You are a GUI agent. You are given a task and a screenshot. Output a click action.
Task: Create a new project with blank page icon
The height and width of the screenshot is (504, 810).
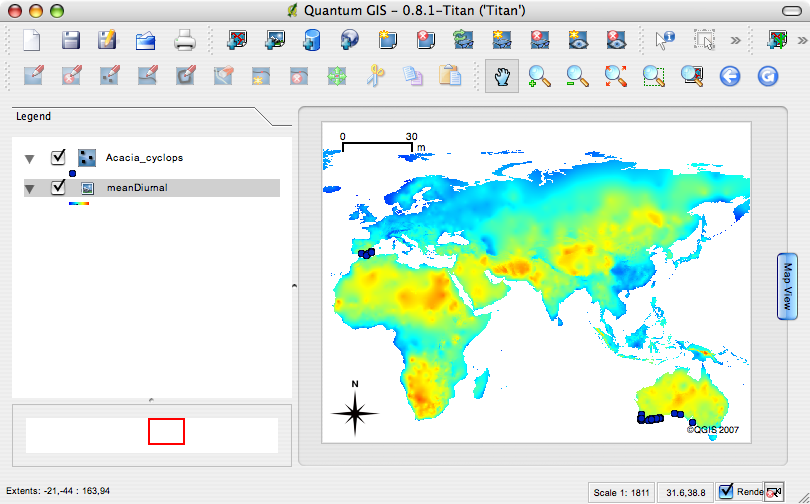[32, 40]
